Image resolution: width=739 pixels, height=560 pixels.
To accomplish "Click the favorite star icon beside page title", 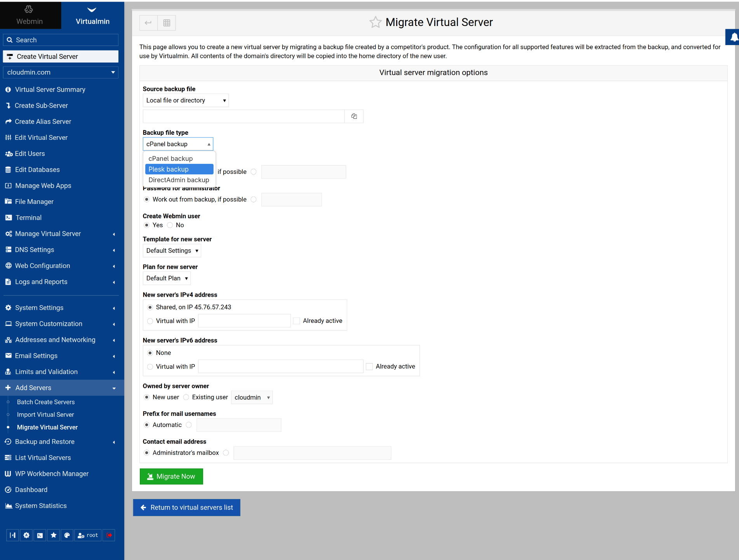I will 375,23.
